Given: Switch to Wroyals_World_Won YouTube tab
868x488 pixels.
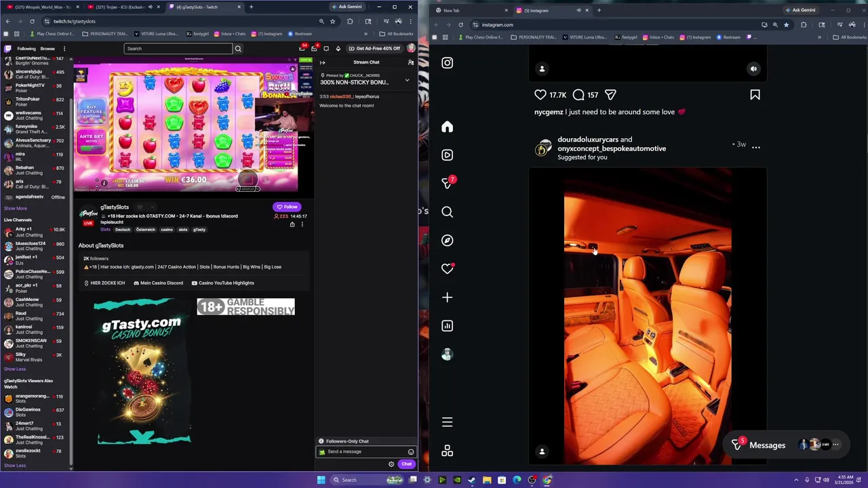Looking at the screenshot, I should [x=43, y=7].
